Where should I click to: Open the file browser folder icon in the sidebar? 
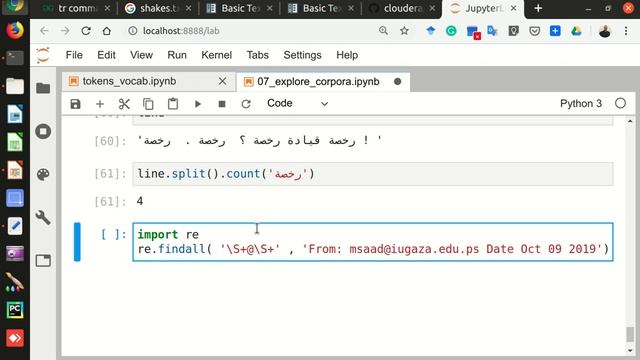point(43,88)
